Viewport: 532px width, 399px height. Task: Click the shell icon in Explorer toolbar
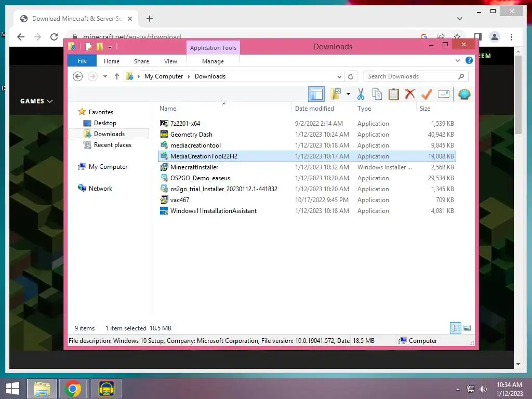pos(464,94)
